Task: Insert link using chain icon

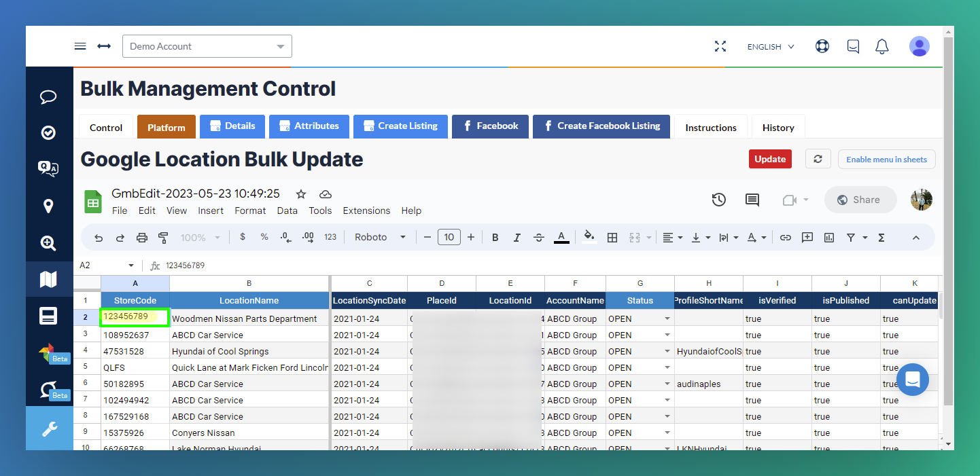Action: tap(786, 238)
